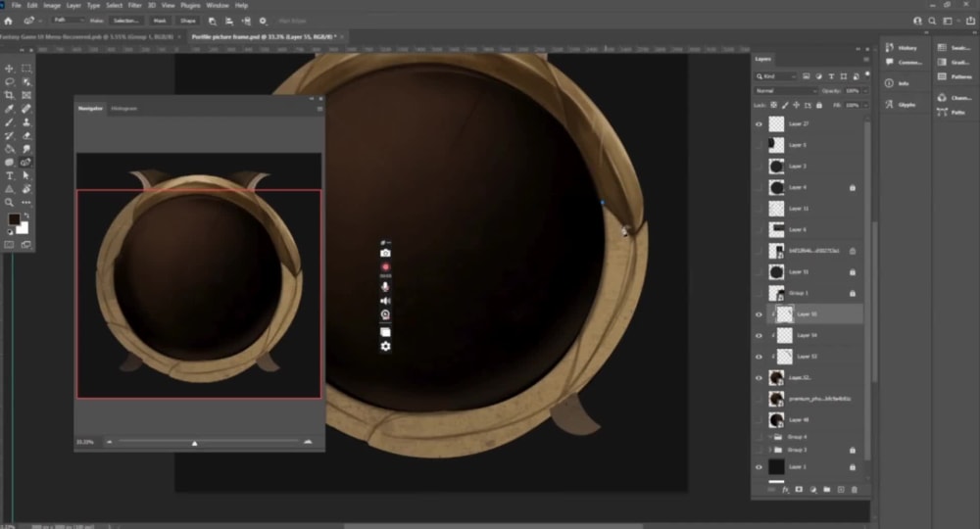
Task: Hide Layer 55 with its eye icon
Action: [x=759, y=314]
